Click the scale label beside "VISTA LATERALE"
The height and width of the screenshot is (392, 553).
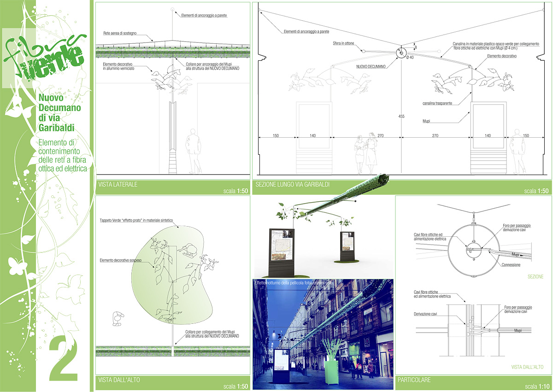coord(236,191)
